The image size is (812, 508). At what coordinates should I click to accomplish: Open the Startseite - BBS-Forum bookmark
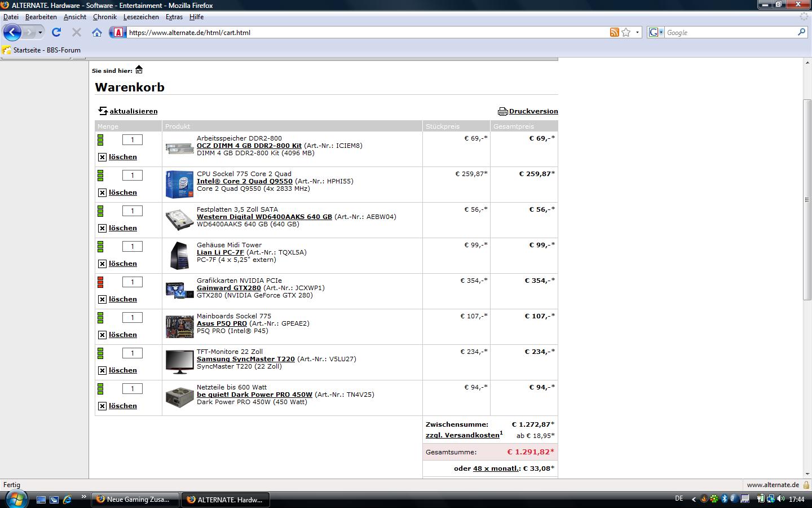[42, 50]
